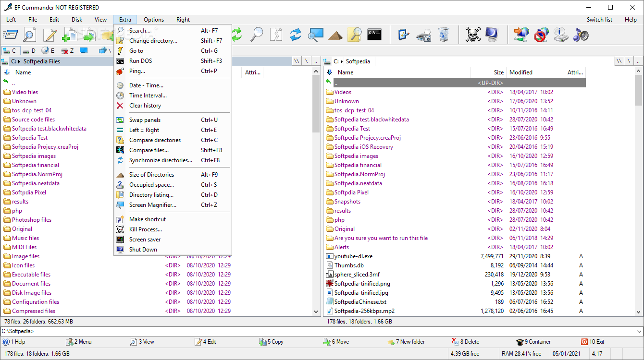
Task: Select Ping... menu entry
Action: pos(173,71)
